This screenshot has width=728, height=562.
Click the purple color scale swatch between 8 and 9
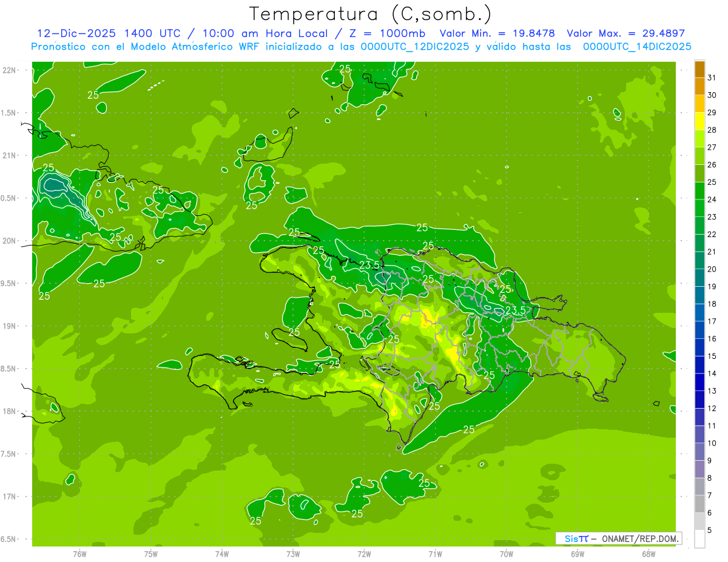699,469
